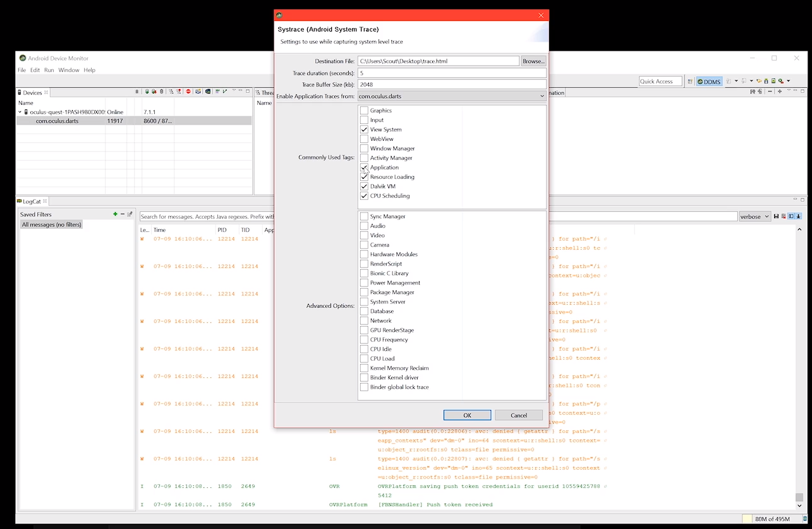Uncheck the Resource Loading checkbox
This screenshot has width=812, height=529.
(x=364, y=177)
